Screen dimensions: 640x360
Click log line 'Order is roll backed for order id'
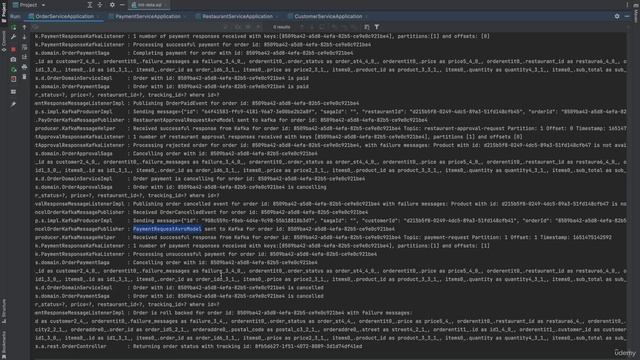272,313
